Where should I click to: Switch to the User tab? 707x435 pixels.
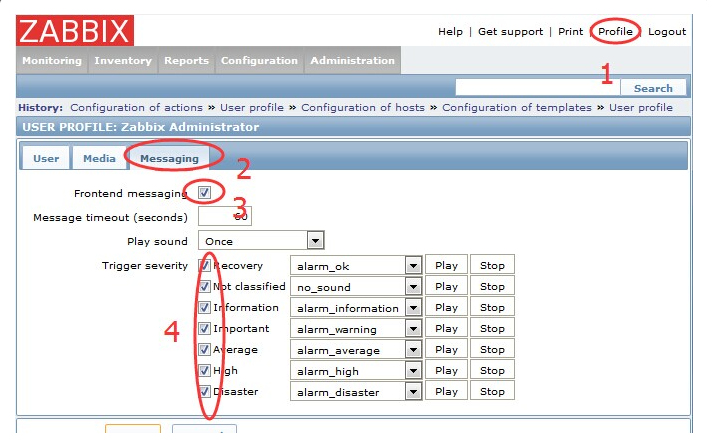[x=46, y=158]
